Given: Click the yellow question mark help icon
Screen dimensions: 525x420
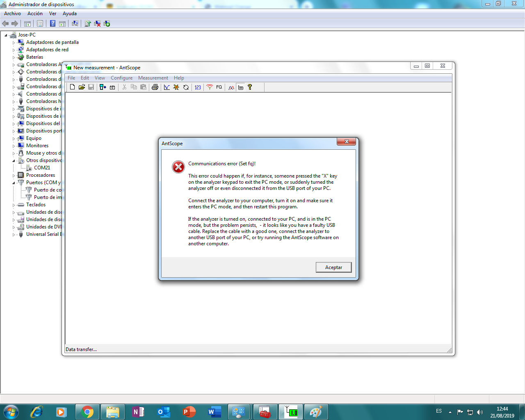Looking at the screenshot, I should point(250,87).
